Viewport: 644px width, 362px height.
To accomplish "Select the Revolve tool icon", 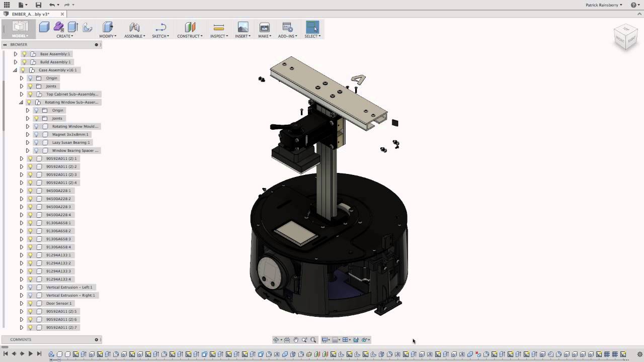I will click(87, 27).
